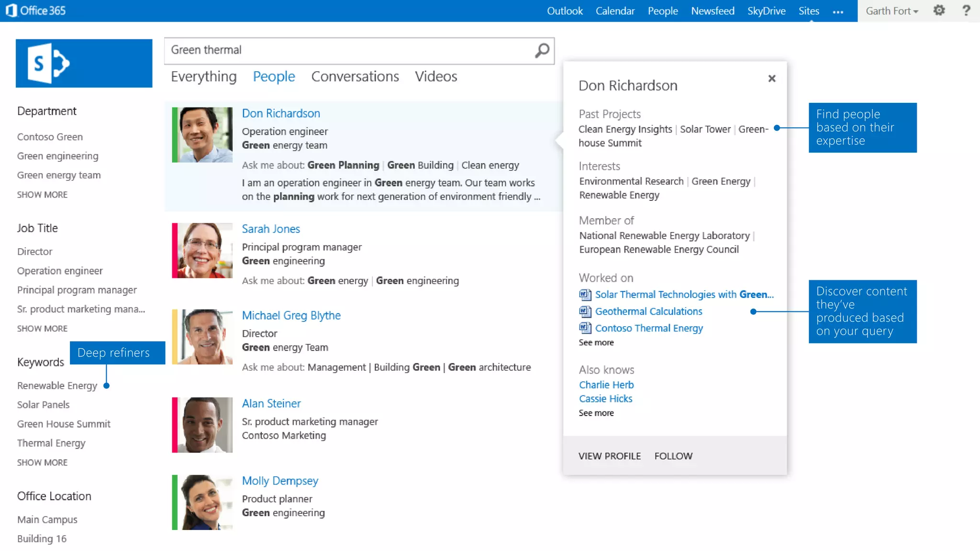Click the VIEW PROFILE button

[609, 456]
